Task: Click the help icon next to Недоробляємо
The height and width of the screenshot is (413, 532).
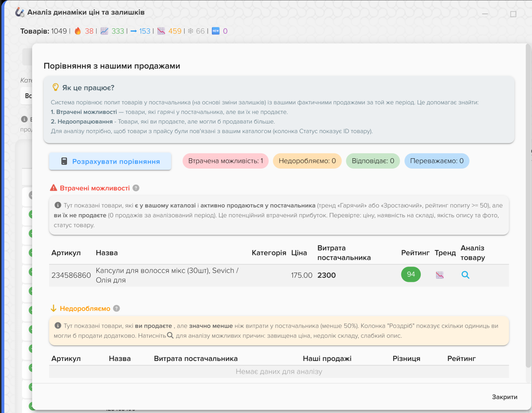Action: 117,308
